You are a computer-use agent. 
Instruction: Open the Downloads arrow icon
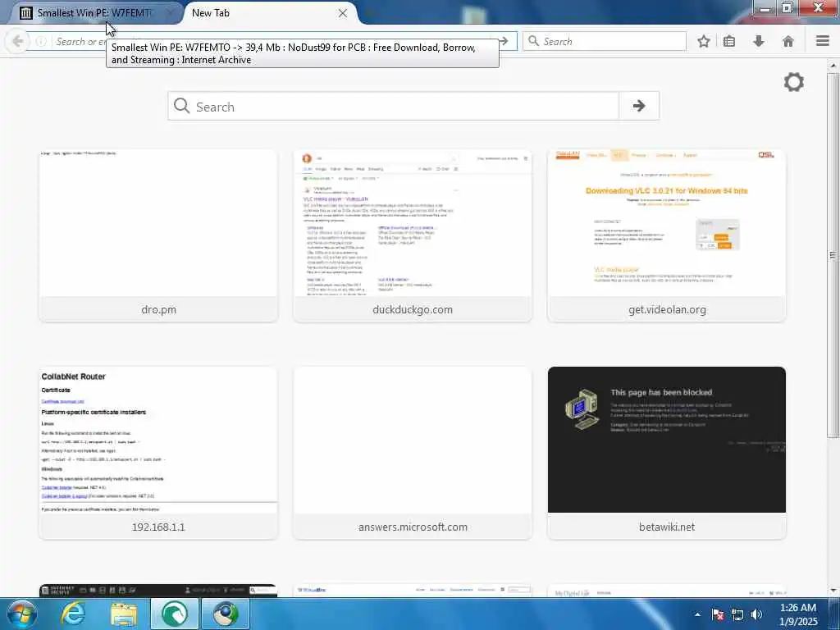[x=759, y=41]
